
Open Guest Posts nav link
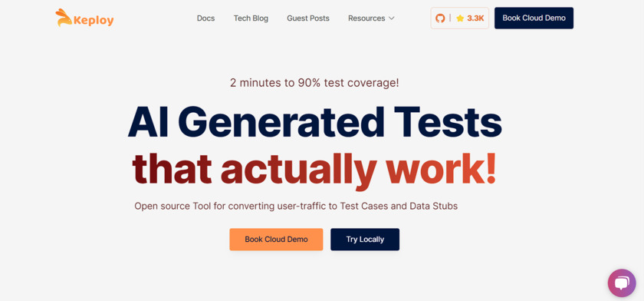click(x=308, y=18)
